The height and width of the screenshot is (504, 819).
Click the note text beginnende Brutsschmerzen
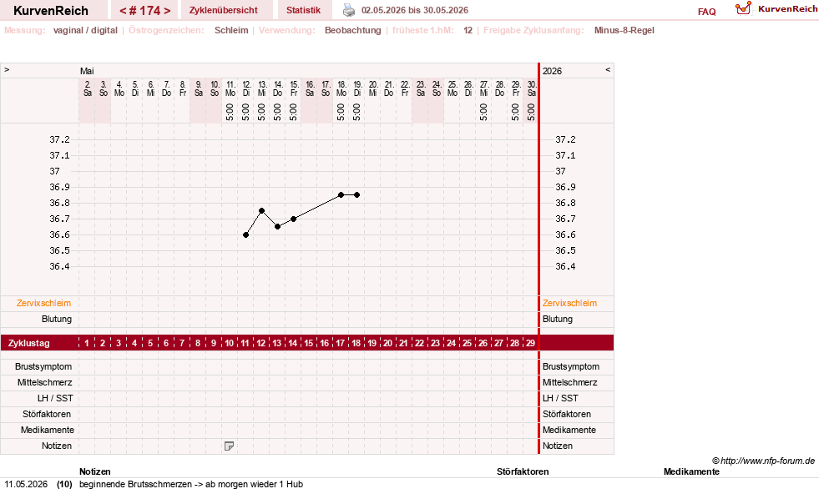pos(135,484)
